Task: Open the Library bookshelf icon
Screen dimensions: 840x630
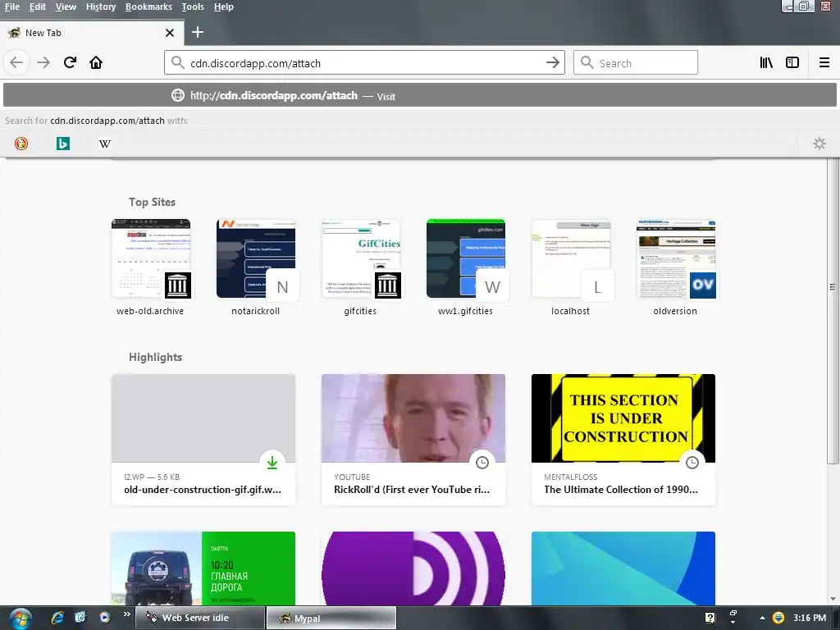Action: [766, 62]
